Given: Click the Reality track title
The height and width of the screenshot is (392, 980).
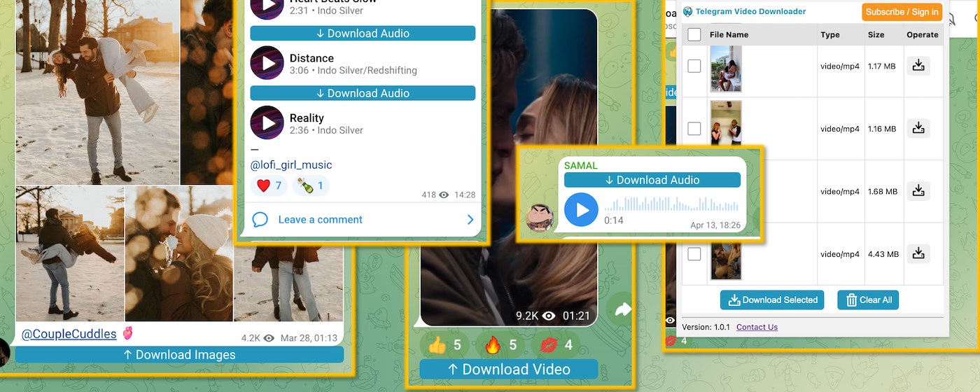Looking at the screenshot, I should tap(307, 118).
